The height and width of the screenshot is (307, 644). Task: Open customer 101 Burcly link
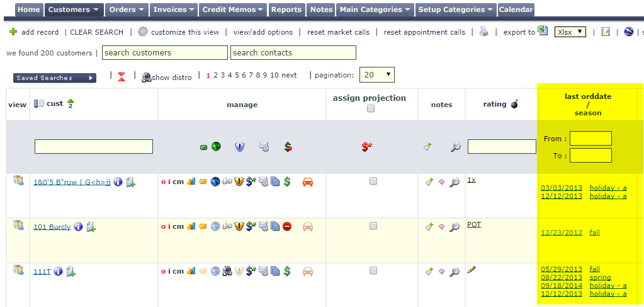(x=52, y=227)
